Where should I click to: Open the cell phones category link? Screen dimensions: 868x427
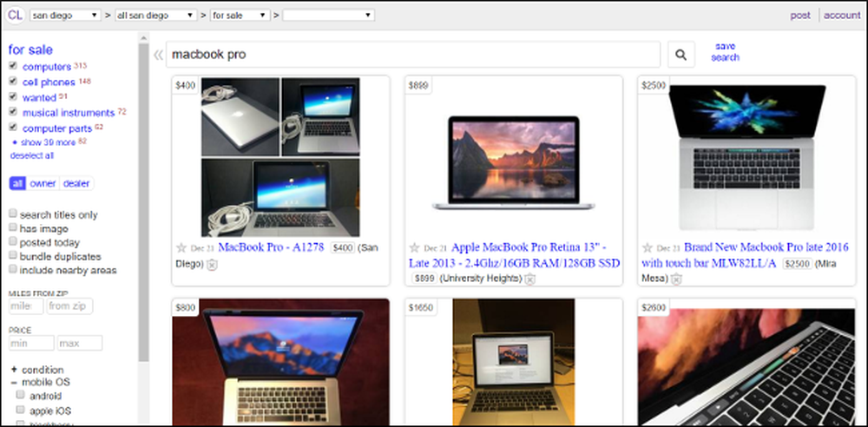click(x=49, y=82)
